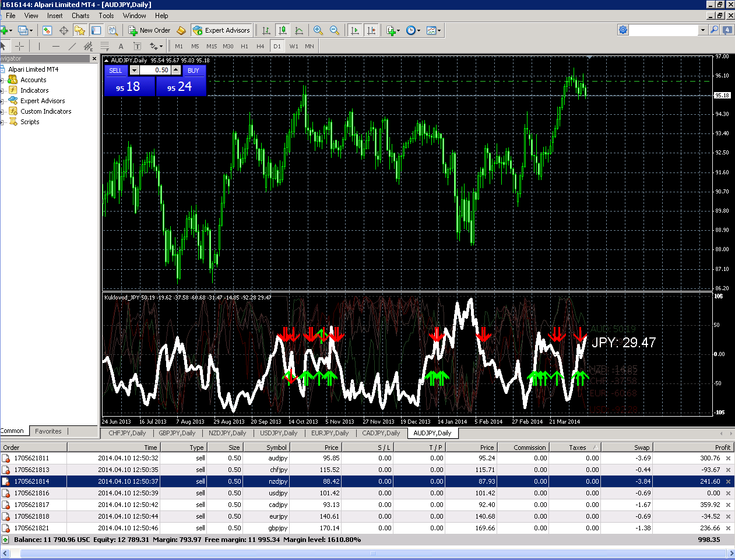The width and height of the screenshot is (735, 560).
Task: Open the indicators list dropdown
Action: [398, 30]
